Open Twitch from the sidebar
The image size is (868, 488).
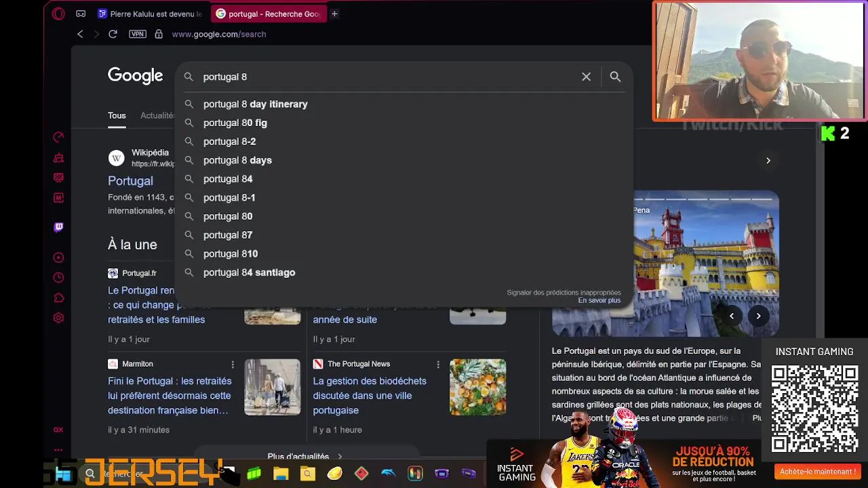(58, 227)
